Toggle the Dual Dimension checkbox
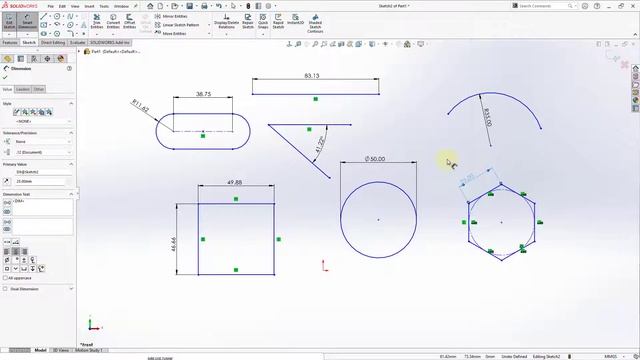 click(x=5, y=289)
